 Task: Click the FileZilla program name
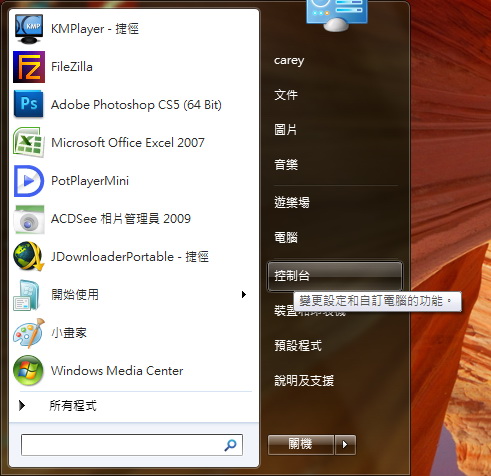[x=72, y=67]
